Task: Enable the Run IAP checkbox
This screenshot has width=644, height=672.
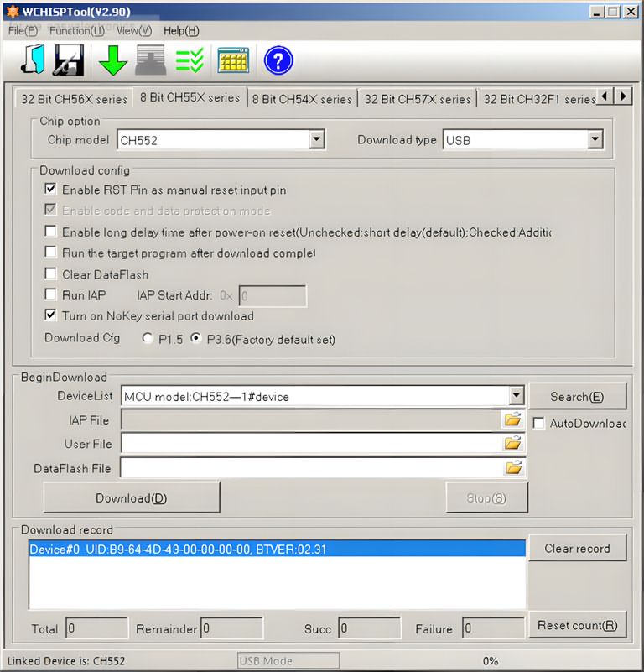Action: (50, 294)
